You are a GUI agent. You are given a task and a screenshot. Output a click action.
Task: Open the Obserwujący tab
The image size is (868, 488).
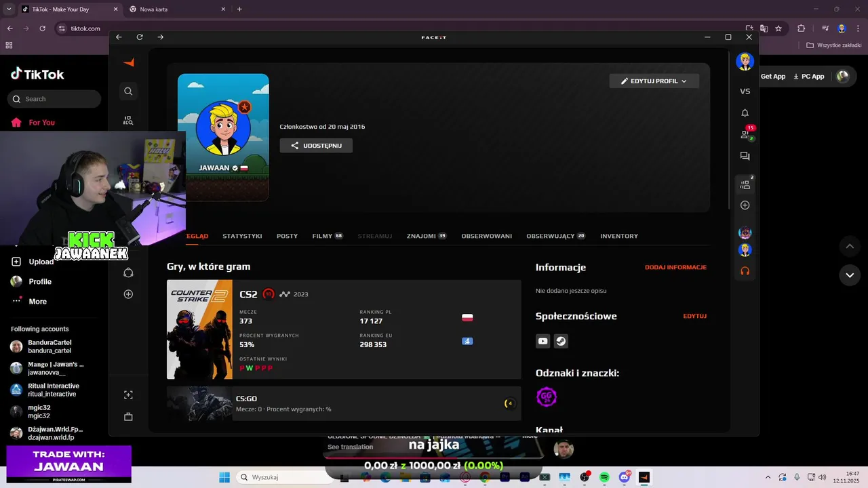click(555, 236)
